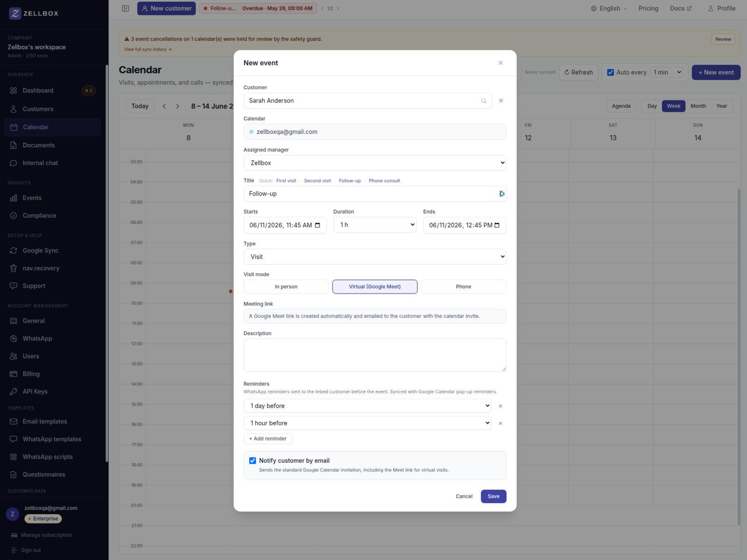Click the Today button
The height and width of the screenshot is (560, 747).
click(140, 106)
